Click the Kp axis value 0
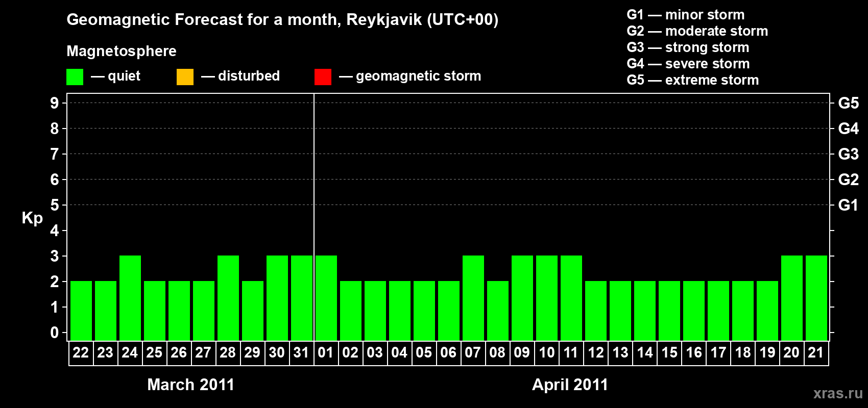Viewport: 868px width, 408px height. point(55,333)
